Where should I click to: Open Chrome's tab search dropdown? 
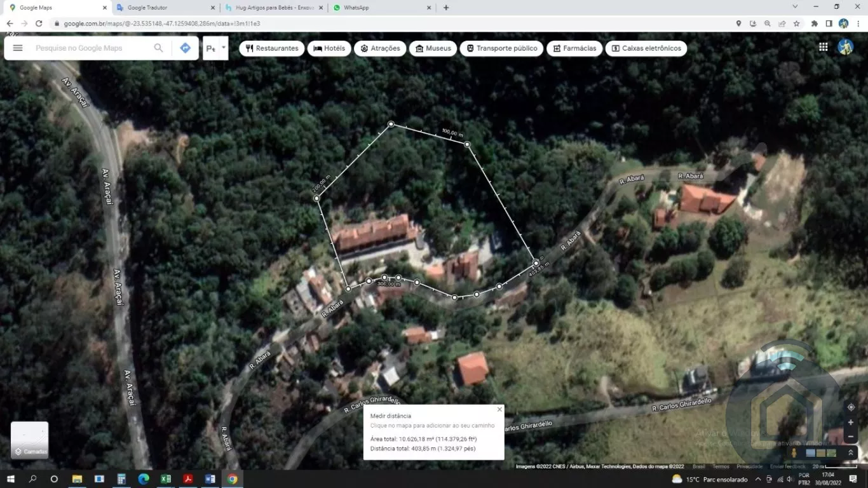click(x=794, y=7)
